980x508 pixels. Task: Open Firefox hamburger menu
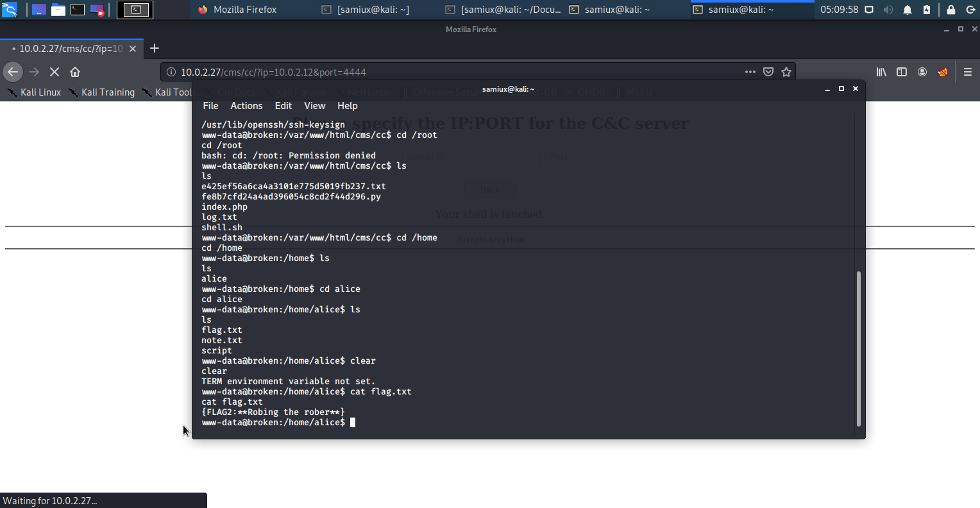point(968,72)
